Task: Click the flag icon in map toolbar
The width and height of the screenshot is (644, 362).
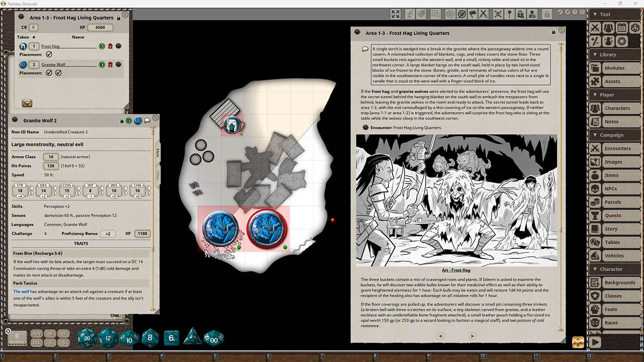Action: (x=472, y=14)
